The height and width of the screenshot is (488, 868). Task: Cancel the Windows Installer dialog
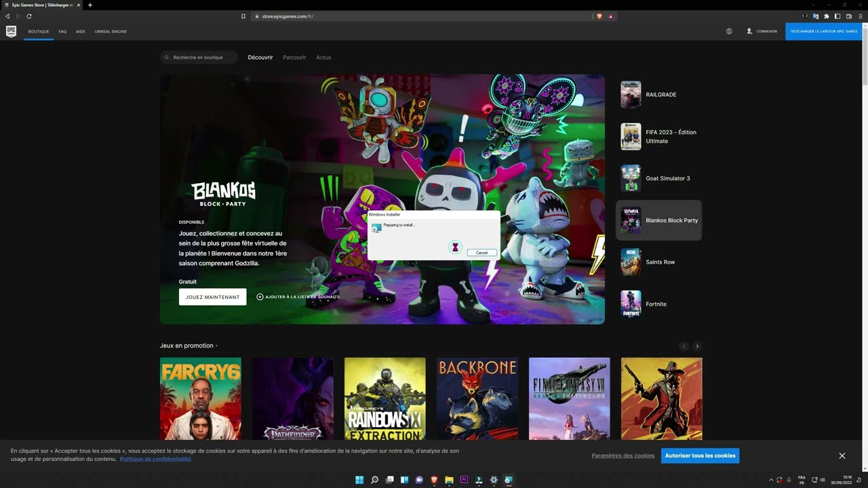481,253
